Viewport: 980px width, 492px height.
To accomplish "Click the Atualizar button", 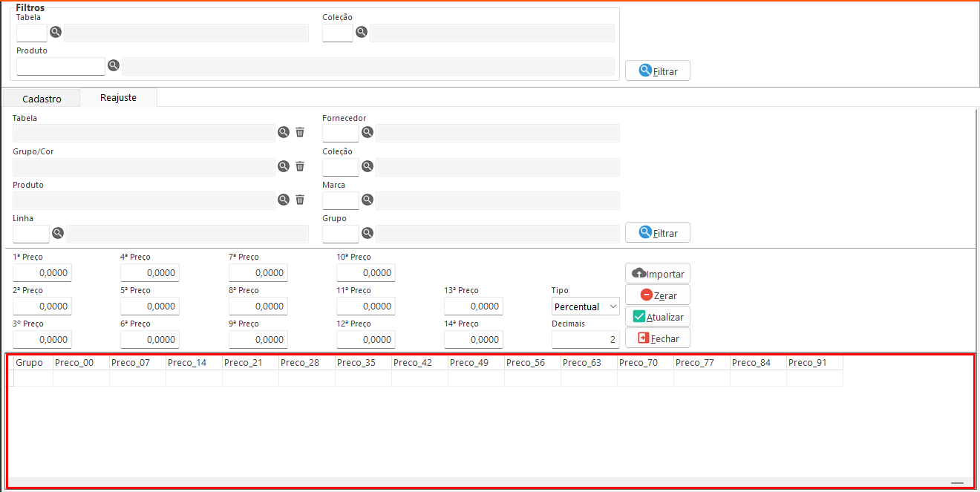I will tap(657, 316).
